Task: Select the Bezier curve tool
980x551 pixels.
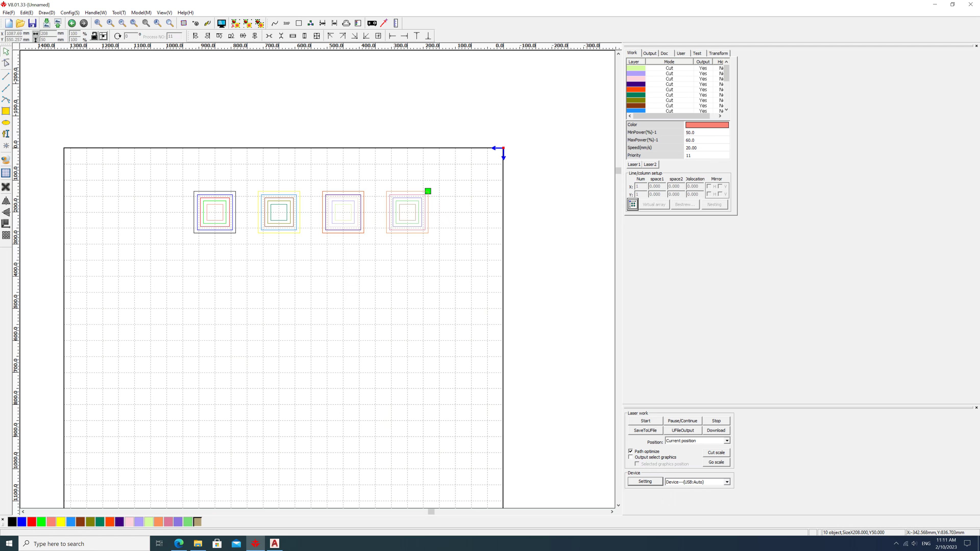Action: coord(6,100)
